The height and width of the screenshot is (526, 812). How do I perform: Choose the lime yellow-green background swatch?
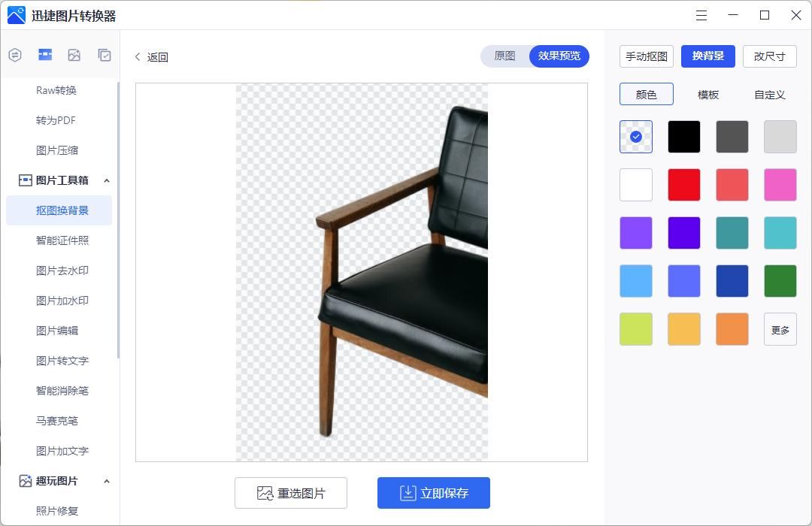click(636, 329)
